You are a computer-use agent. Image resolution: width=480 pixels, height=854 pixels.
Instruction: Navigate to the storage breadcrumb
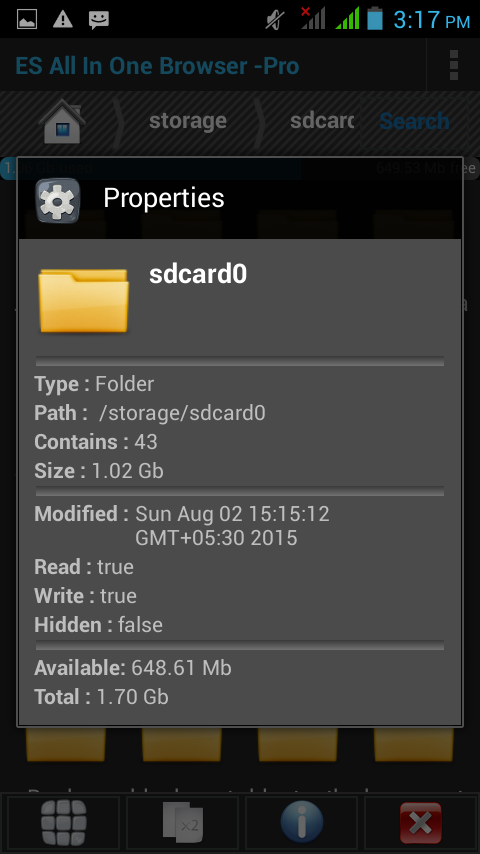coord(187,120)
